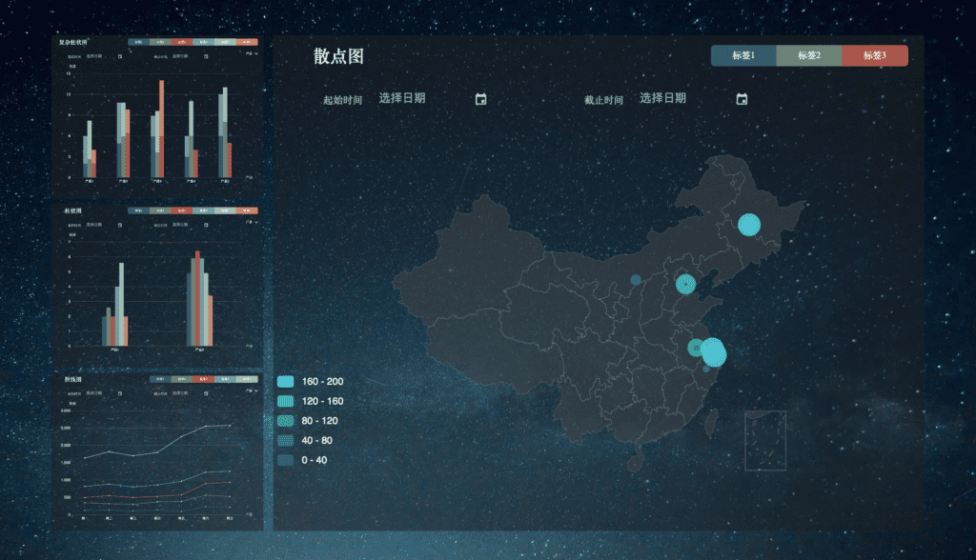Viewport: 976px width, 560px height.
Task: Open end-date calendar icon in 复杂柱状图 panel
Action: 206,56
